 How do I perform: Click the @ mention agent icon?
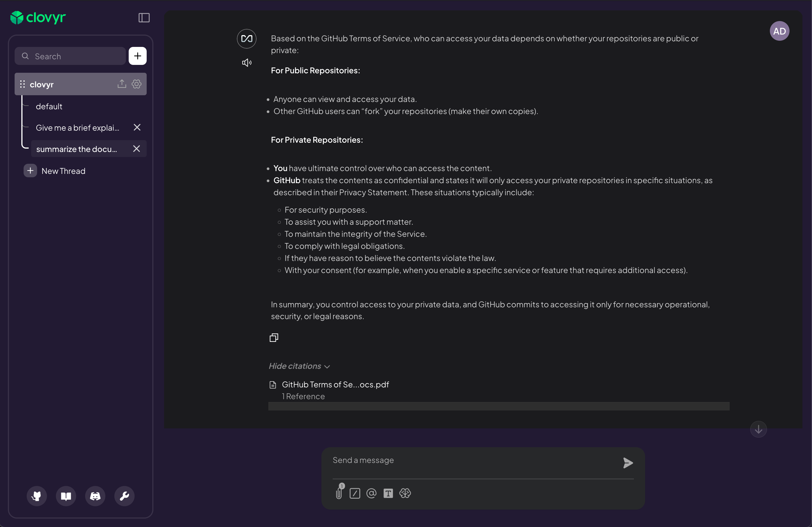tap(371, 493)
